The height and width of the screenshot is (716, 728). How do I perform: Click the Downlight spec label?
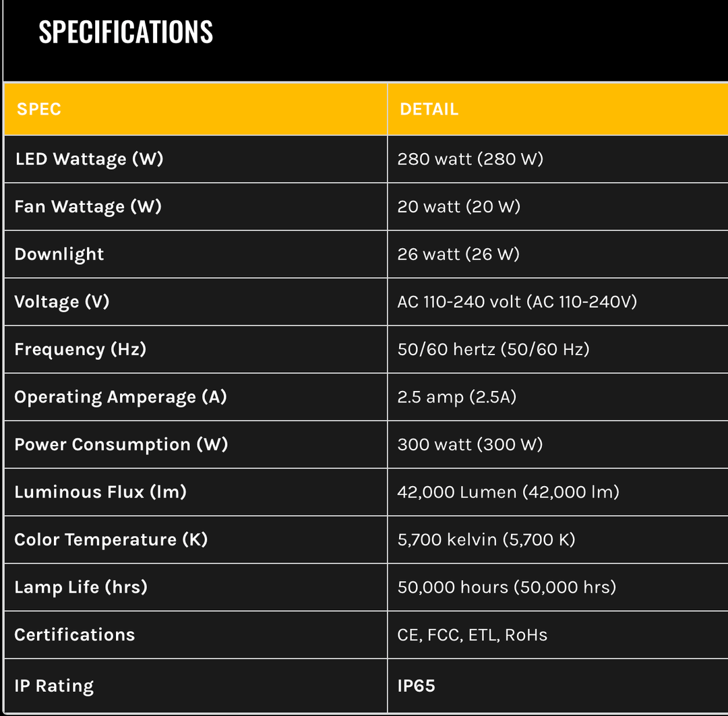tap(59, 254)
